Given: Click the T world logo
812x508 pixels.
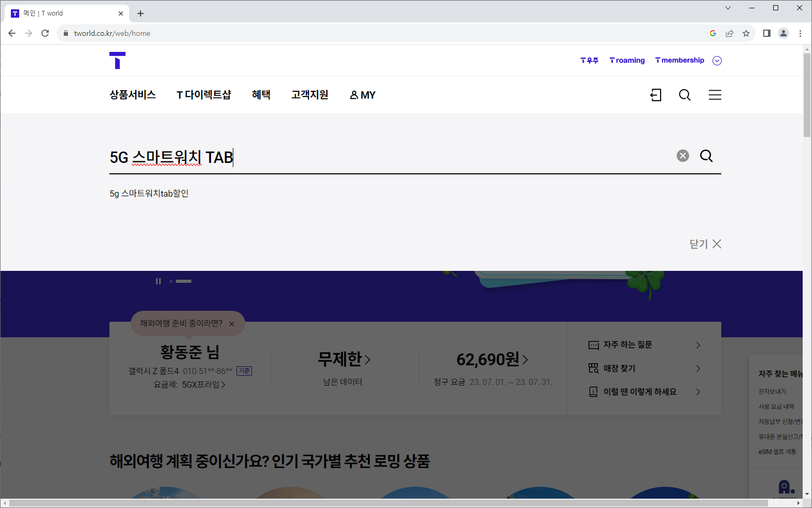Looking at the screenshot, I should [x=117, y=60].
